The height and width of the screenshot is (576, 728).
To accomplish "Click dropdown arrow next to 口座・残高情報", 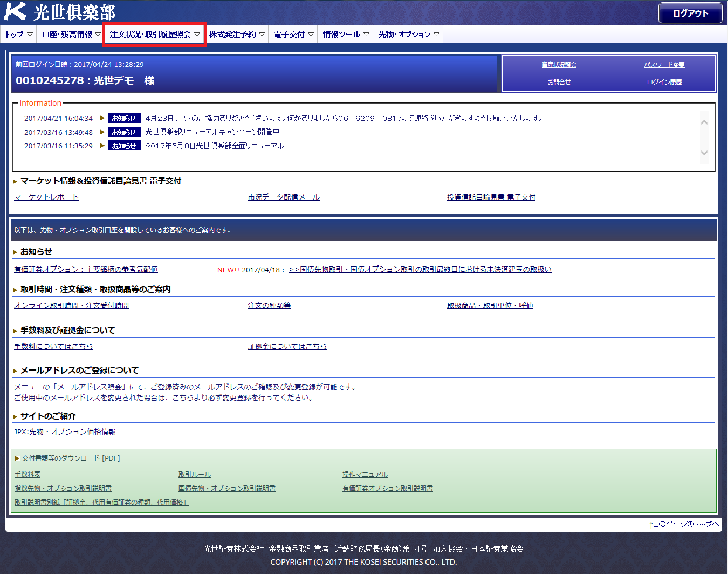I will point(98,34).
